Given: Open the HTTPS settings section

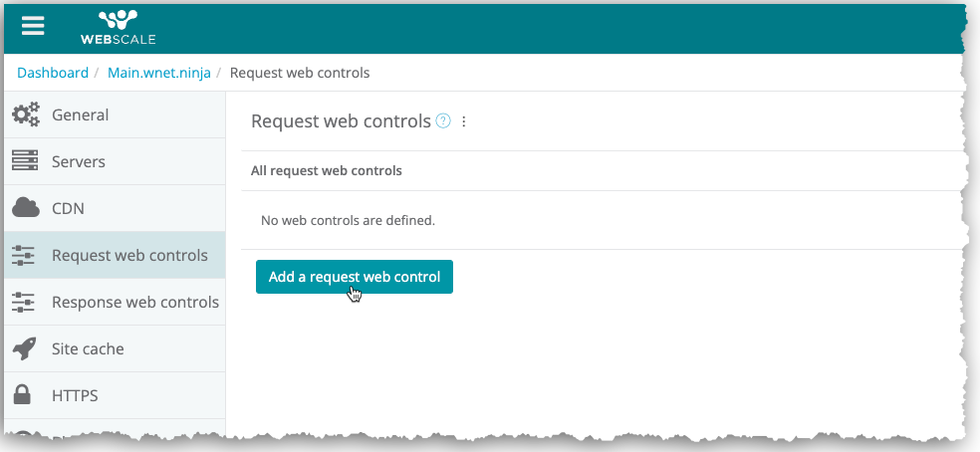Looking at the screenshot, I should [75, 396].
